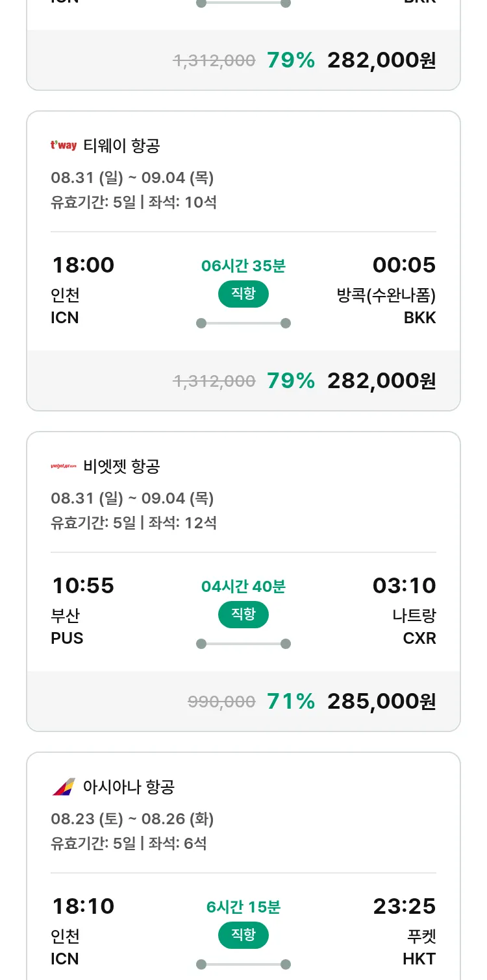487x980 pixels.
Task: Click the route line between ICN and HKT
Action: coord(243,964)
